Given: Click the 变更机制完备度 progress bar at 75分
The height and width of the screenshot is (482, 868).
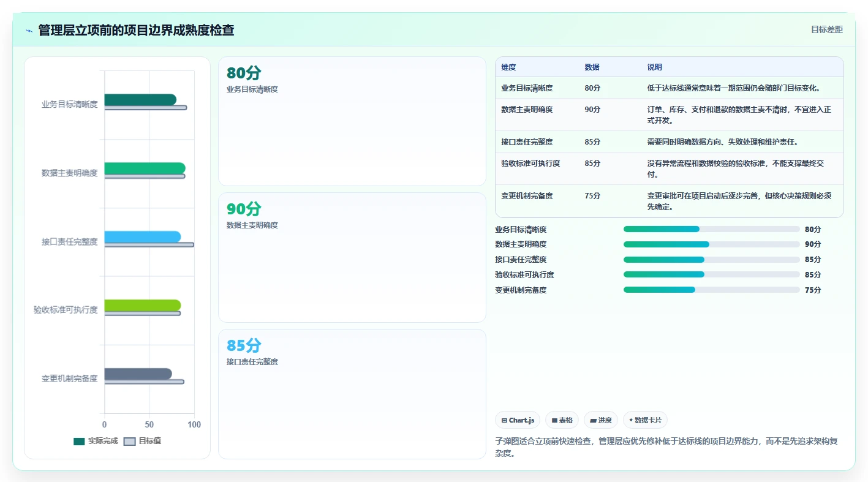Looking at the screenshot, I should click(x=712, y=290).
